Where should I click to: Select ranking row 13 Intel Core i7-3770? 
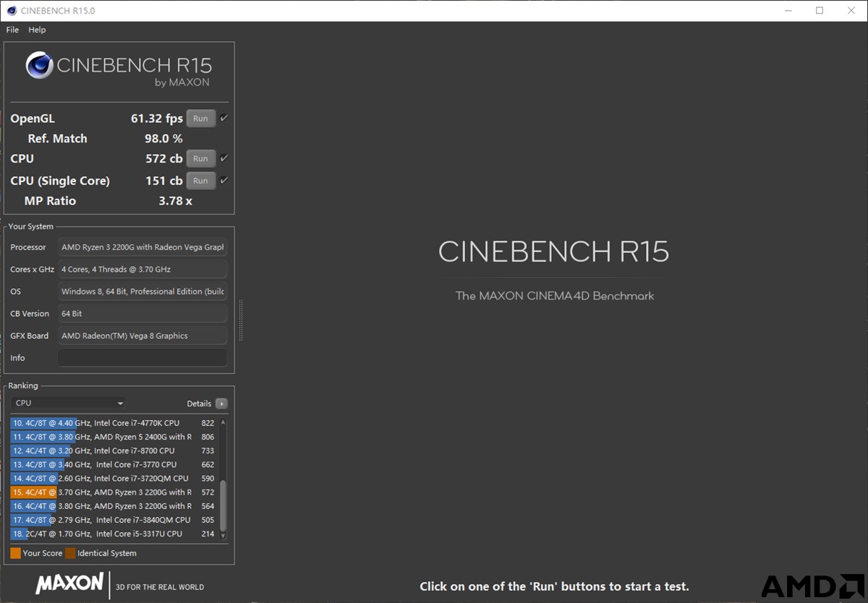(x=114, y=464)
